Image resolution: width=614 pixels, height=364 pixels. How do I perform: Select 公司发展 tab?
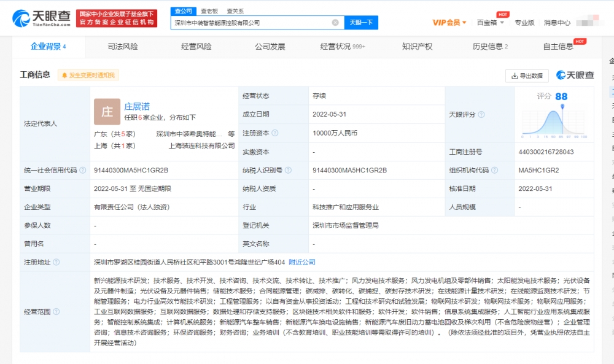270,47
